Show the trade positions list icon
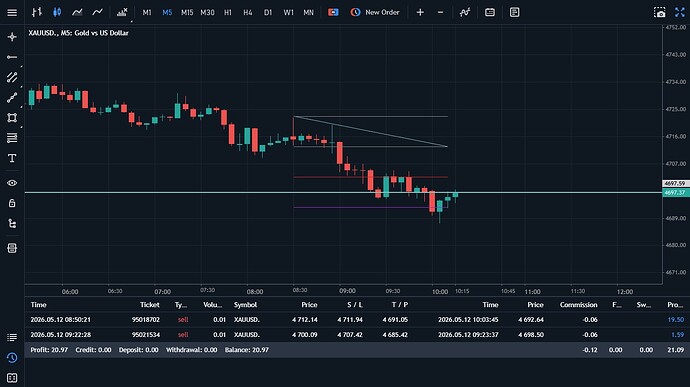The image size is (690, 387). 12,337
